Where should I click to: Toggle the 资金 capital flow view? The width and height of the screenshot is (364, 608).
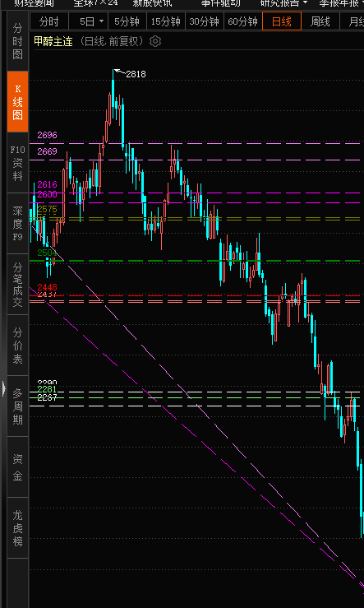[x=18, y=467]
